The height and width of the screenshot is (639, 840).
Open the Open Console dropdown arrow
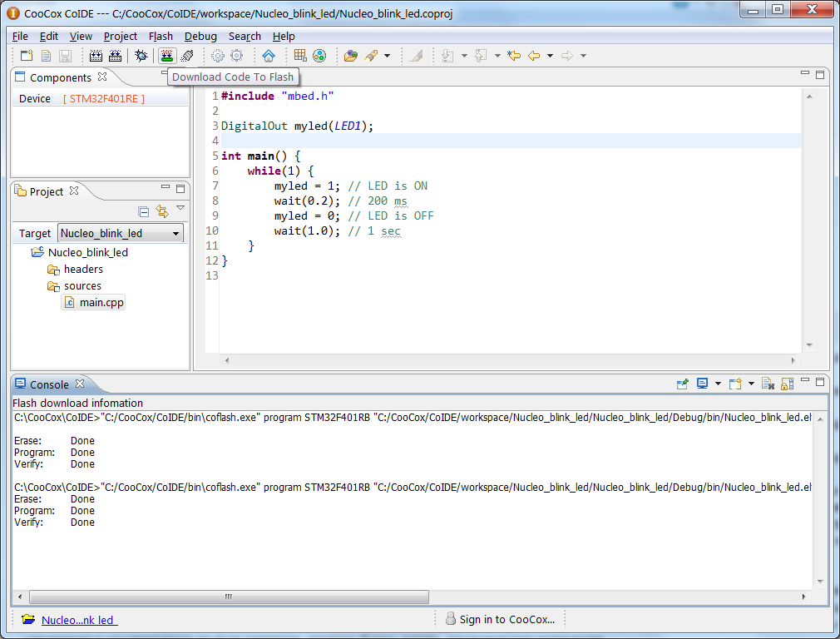pos(750,384)
